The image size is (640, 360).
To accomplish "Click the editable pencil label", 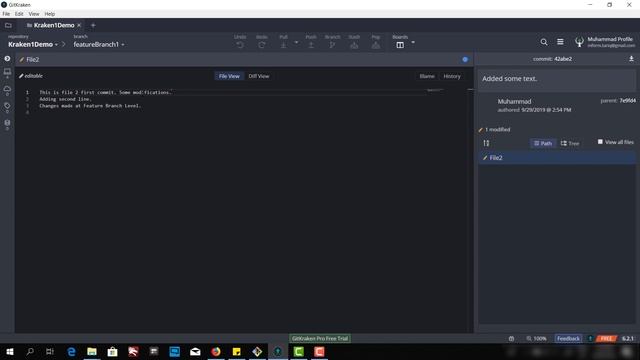I will pyautogui.click(x=31, y=76).
